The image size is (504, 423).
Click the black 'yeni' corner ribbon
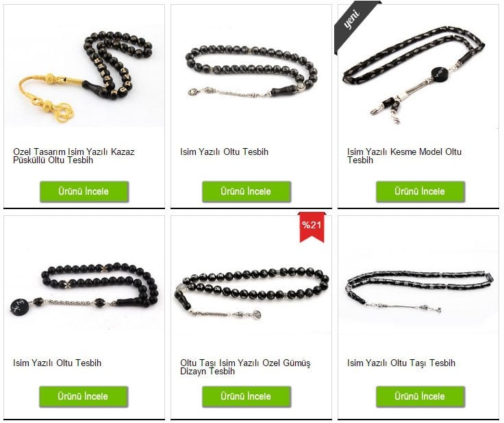click(x=353, y=23)
